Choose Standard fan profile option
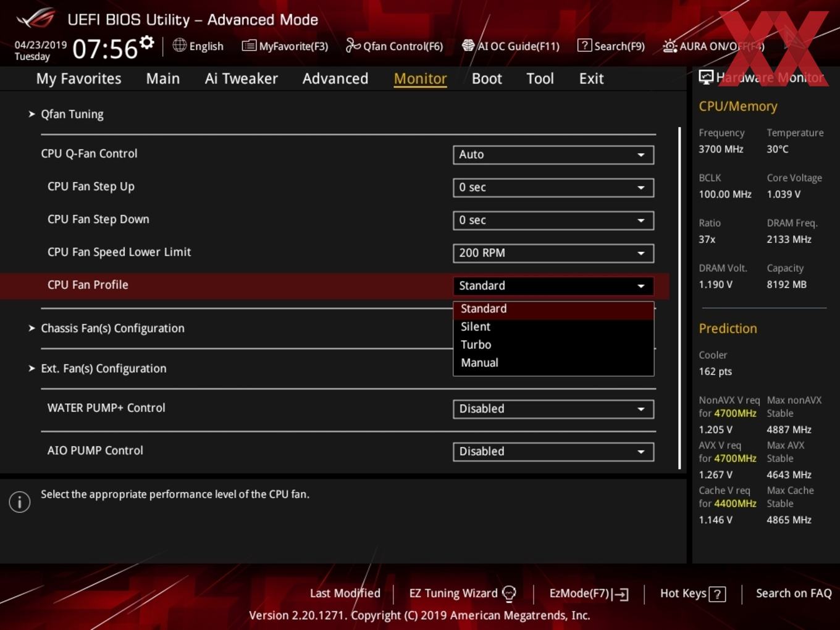The image size is (840, 630). [553, 309]
